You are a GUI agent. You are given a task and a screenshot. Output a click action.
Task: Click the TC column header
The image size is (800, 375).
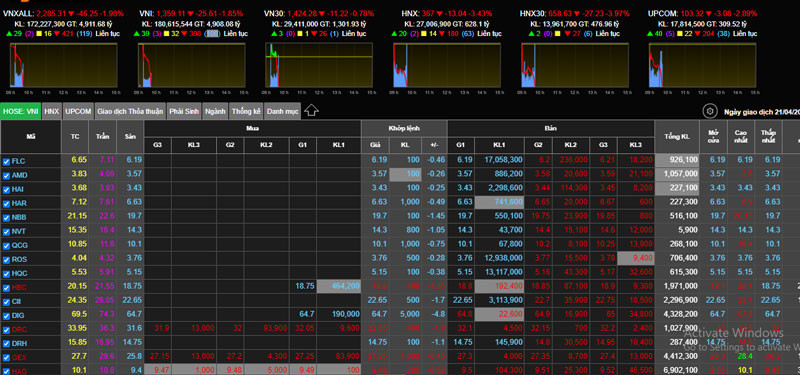tap(75, 137)
